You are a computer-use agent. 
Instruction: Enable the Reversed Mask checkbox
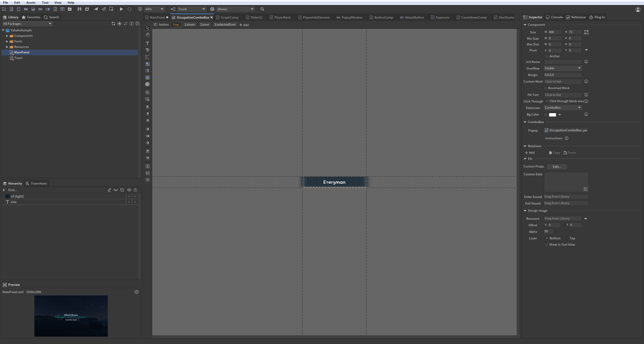pyautogui.click(x=546, y=88)
